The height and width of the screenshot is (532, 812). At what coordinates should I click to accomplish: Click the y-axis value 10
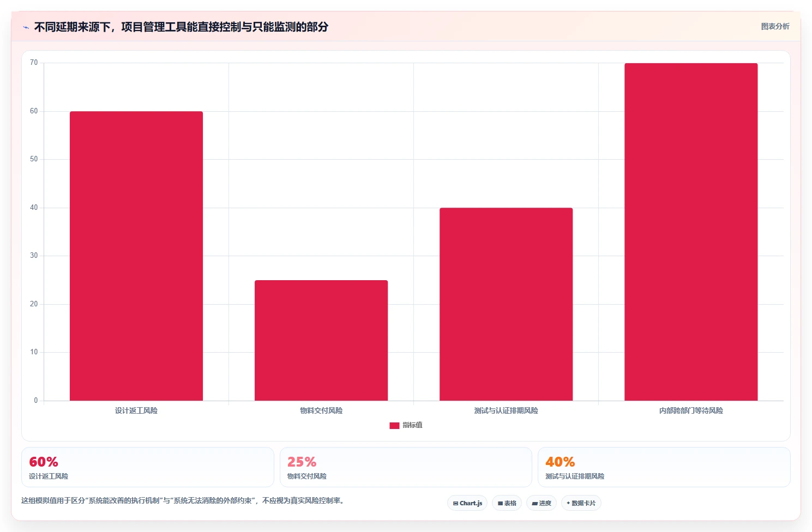34,352
